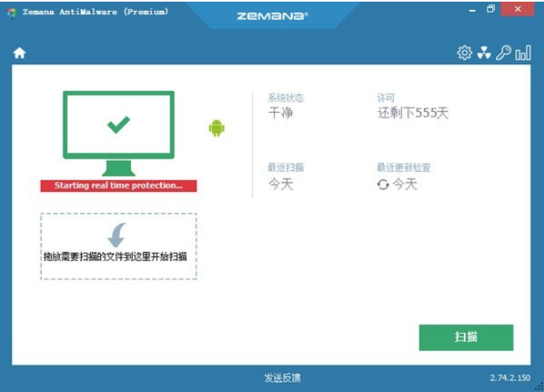The width and height of the screenshot is (544, 392).
Task: Click the 今天 value under 最近更新检查
Action: click(405, 184)
